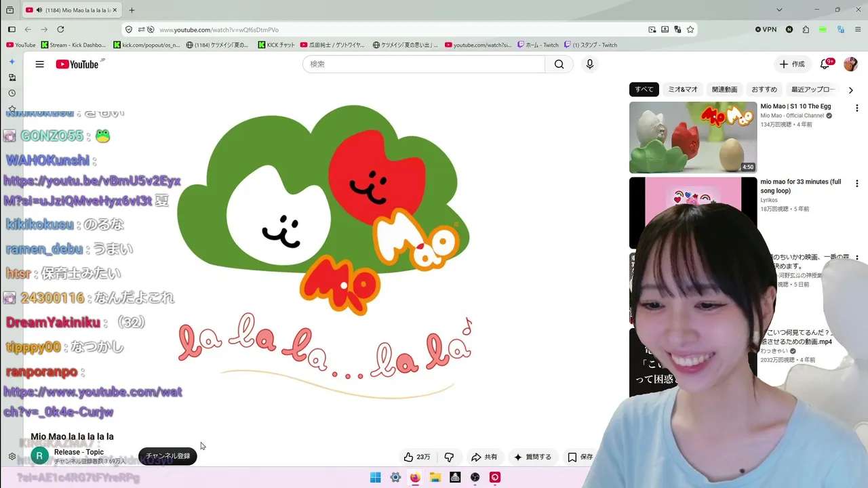
Task: Click the YouTube search magnifier button
Action: (559, 64)
